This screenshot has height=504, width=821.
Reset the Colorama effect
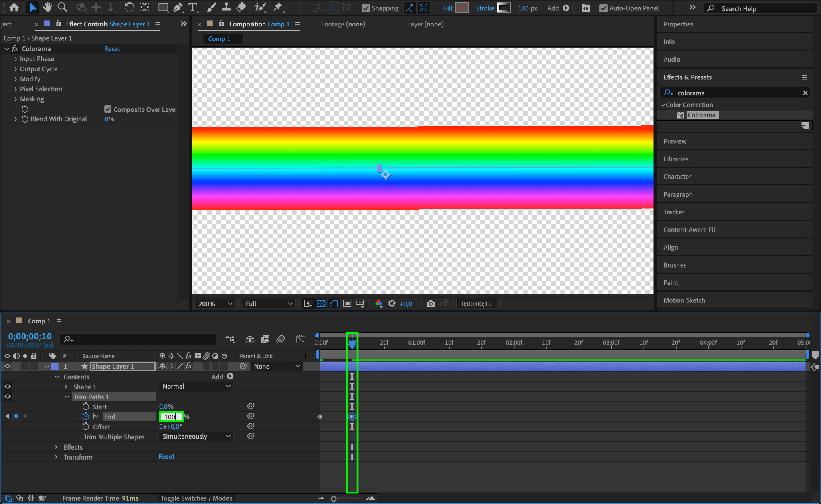(112, 49)
